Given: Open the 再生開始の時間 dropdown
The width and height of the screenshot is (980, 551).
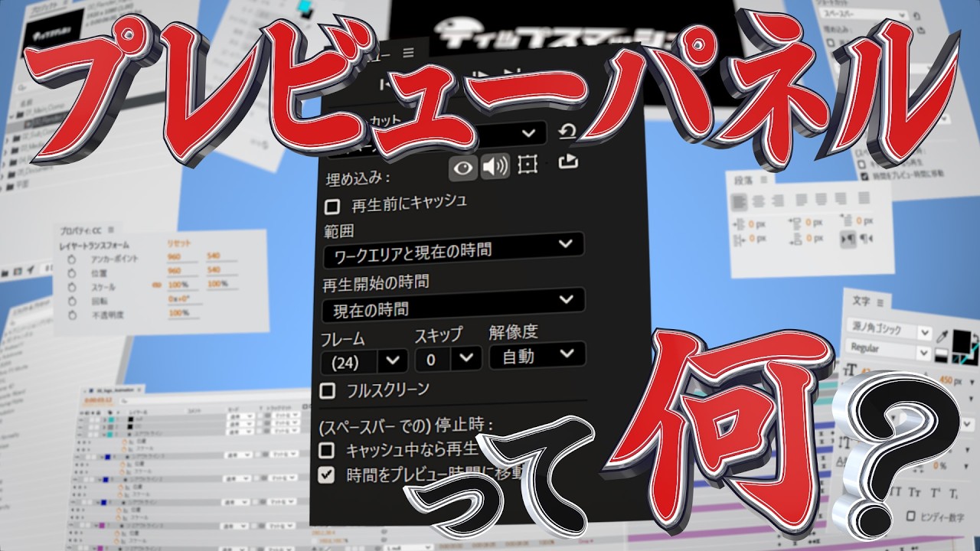Looking at the screenshot, I should click(x=453, y=305).
